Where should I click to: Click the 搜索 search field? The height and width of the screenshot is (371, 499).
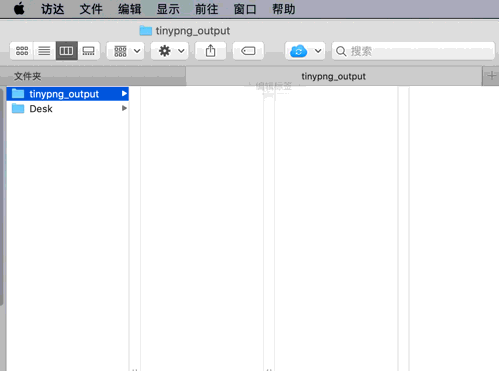[413, 51]
